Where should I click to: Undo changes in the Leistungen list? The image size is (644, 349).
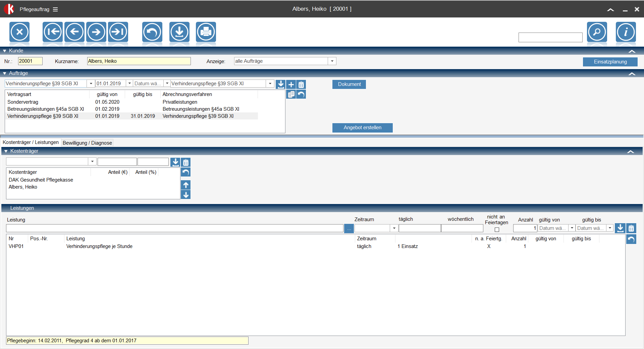coord(631,239)
